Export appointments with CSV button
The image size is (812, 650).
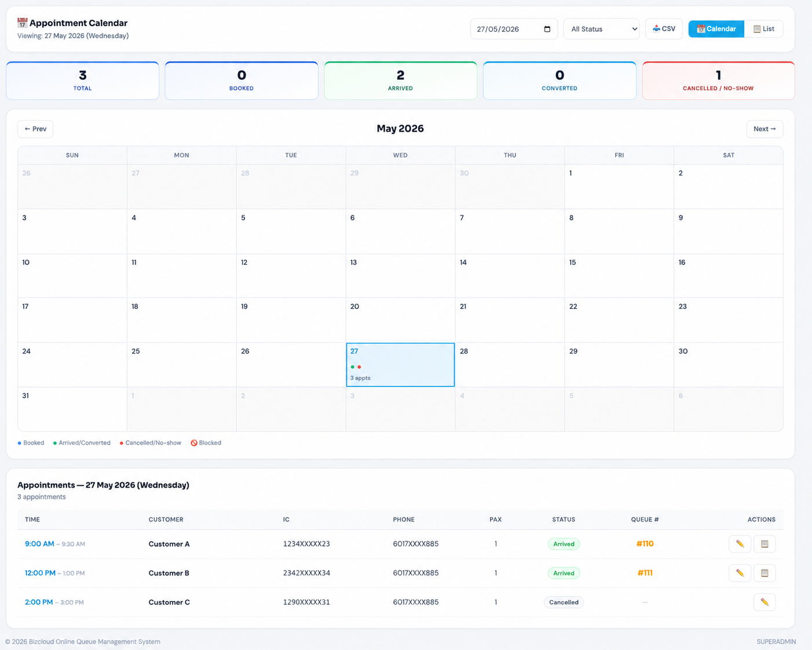point(664,29)
